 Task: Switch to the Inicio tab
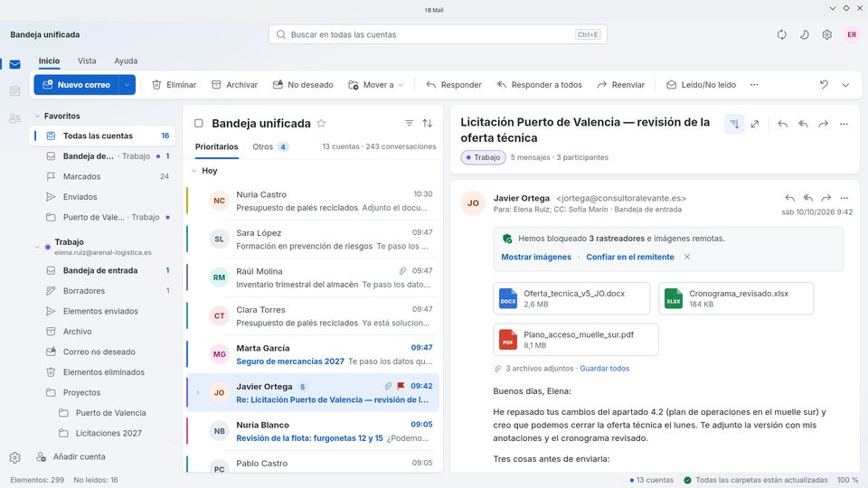(x=49, y=61)
